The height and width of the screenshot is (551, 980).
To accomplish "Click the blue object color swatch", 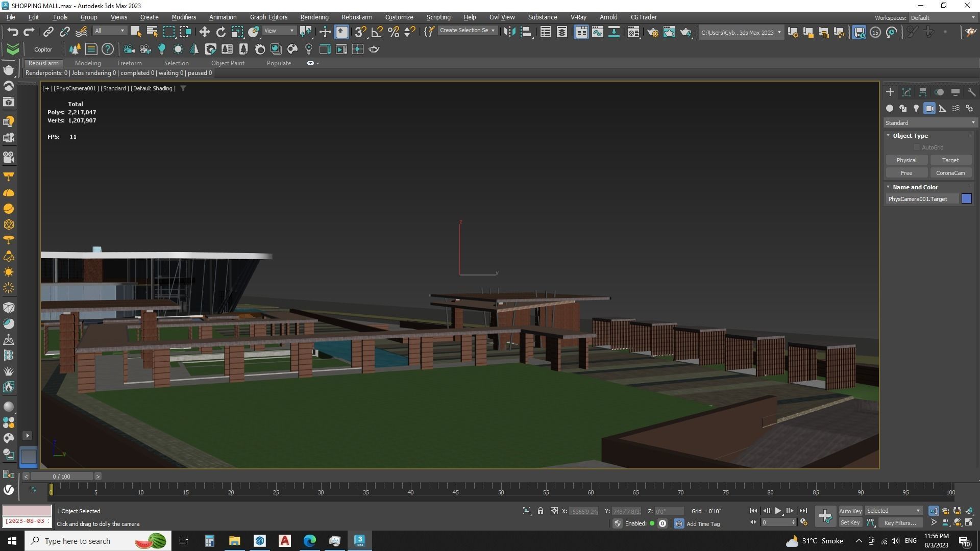I will (x=966, y=199).
